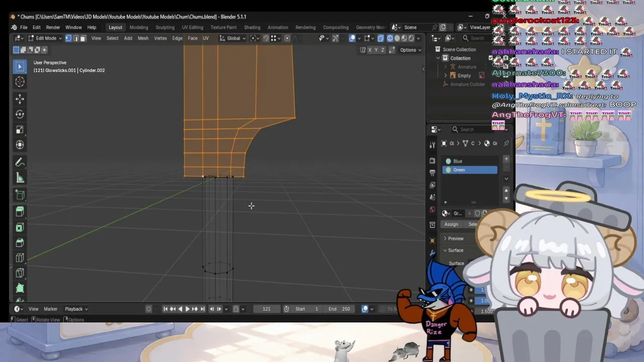Viewport: 644px width, 362px height.
Task: Switch to edge select mode
Action: pyautogui.click(x=76, y=38)
